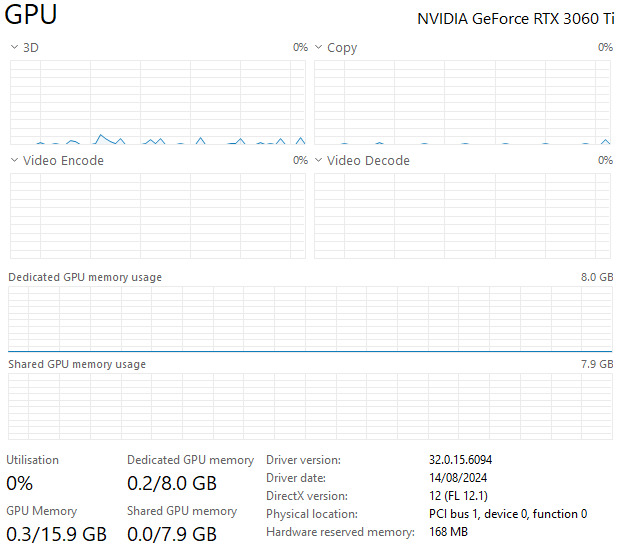Image resolution: width=617 pixels, height=550 pixels.
Task: Click the Shared GPU memory 0.0/7.9 GB value
Action: point(172,534)
